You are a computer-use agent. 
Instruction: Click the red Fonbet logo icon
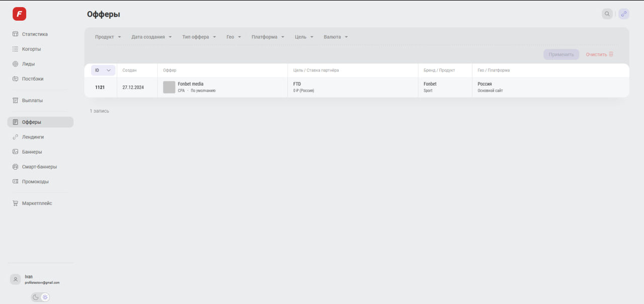(19, 14)
